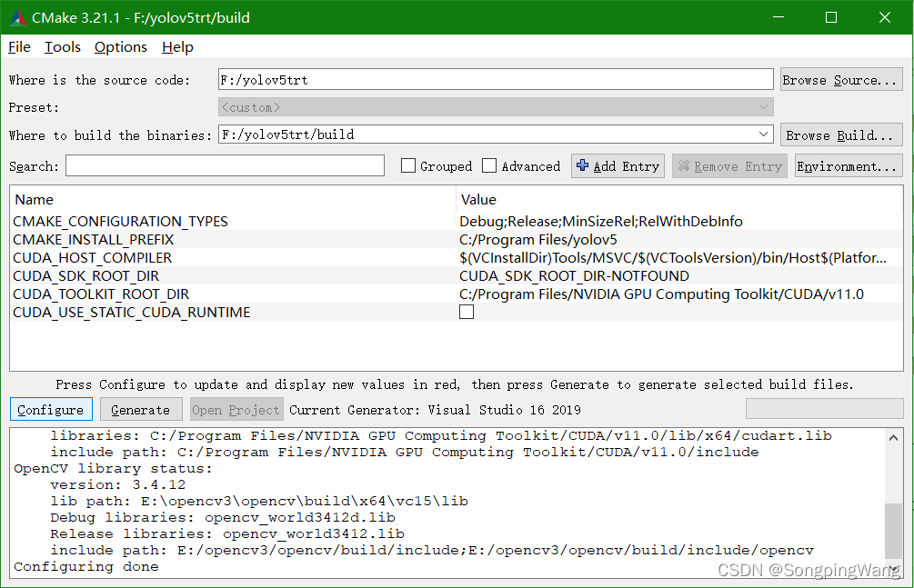
Task: Click the Name column header
Action: (35, 200)
